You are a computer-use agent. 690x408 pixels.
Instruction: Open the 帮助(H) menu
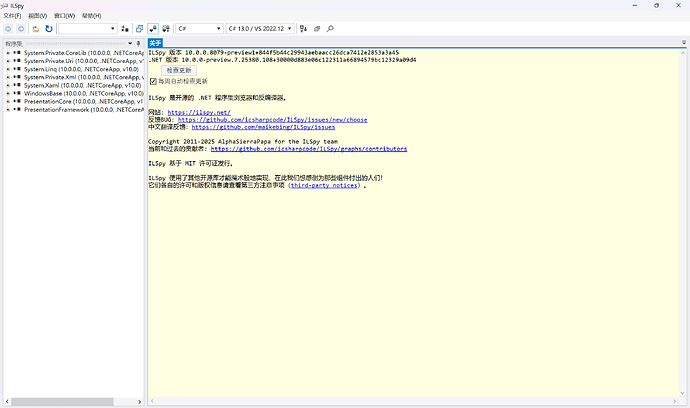click(92, 16)
